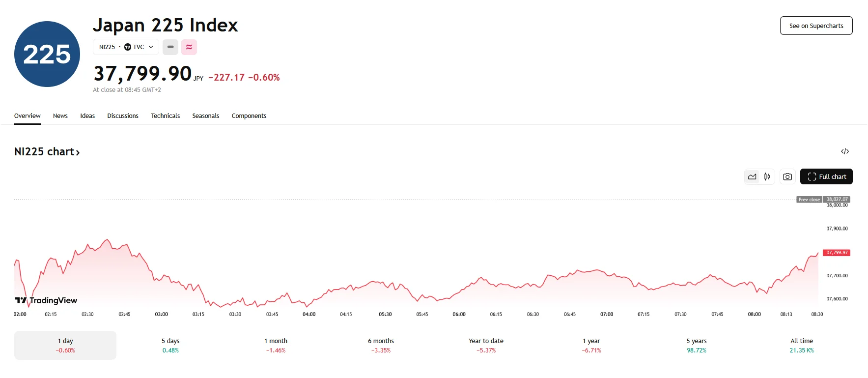
Task: Click See on Supercharts button
Action: pyautogui.click(x=816, y=26)
